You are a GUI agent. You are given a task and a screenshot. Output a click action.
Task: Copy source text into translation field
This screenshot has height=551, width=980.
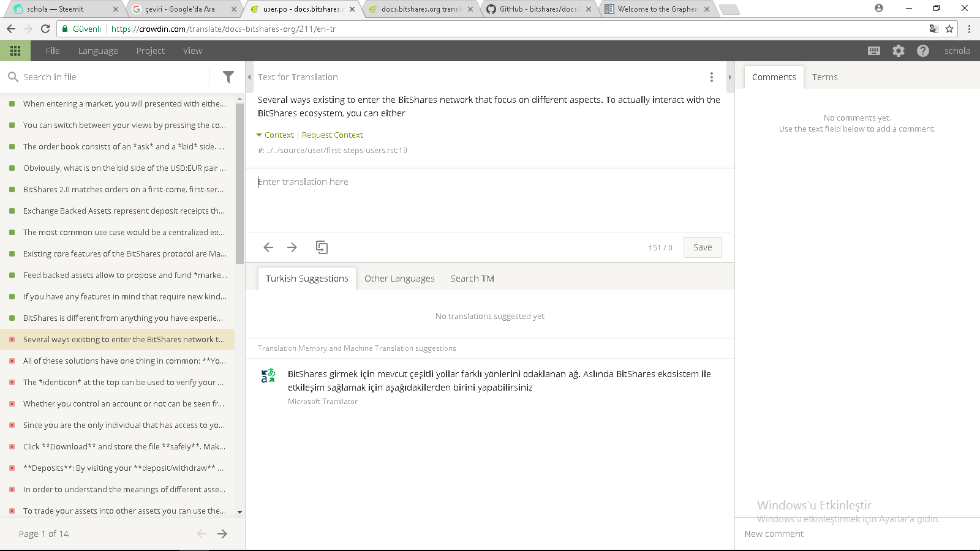[322, 247]
